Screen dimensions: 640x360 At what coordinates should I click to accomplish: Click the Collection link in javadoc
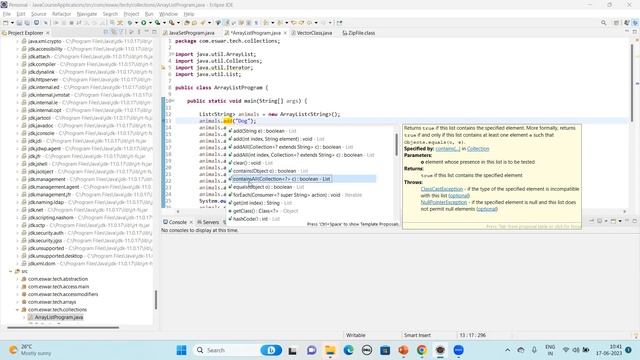click(478, 149)
